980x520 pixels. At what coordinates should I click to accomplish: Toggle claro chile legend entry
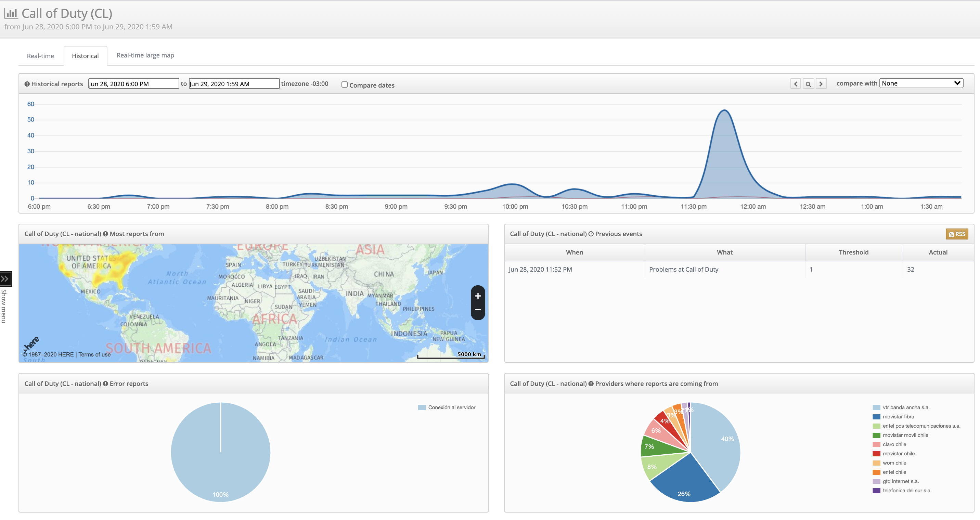pyautogui.click(x=889, y=444)
